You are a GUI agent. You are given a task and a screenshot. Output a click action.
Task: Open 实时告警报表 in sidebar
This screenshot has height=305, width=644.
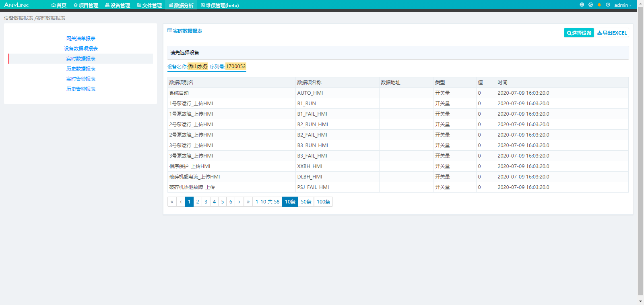[81, 79]
